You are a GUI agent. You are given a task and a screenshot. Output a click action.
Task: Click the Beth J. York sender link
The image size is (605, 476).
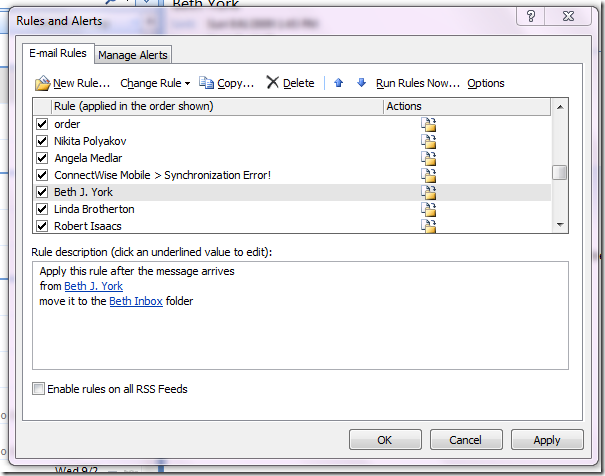[x=93, y=286]
